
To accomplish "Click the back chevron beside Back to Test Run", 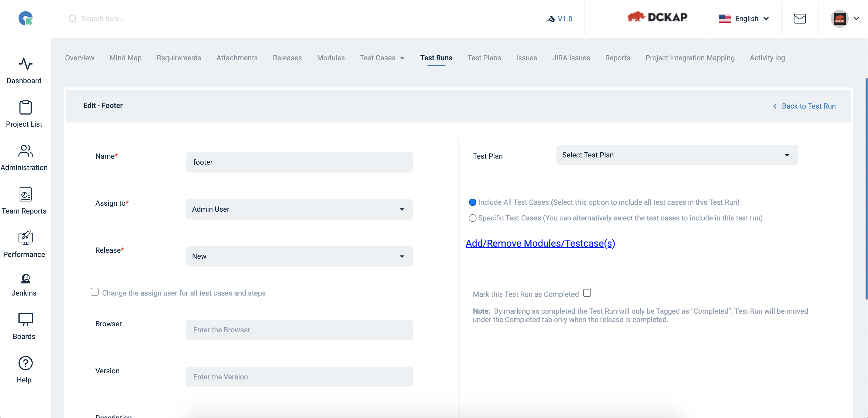I will click(775, 106).
